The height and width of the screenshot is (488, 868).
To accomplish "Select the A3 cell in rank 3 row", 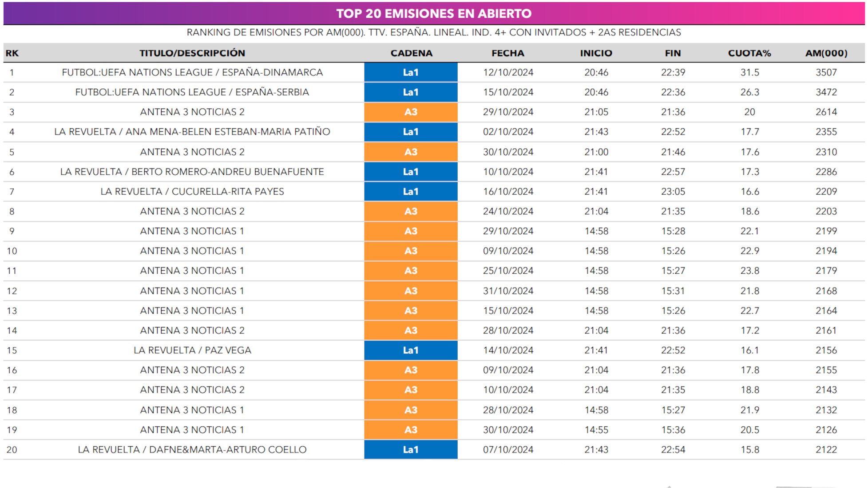I will [x=411, y=112].
